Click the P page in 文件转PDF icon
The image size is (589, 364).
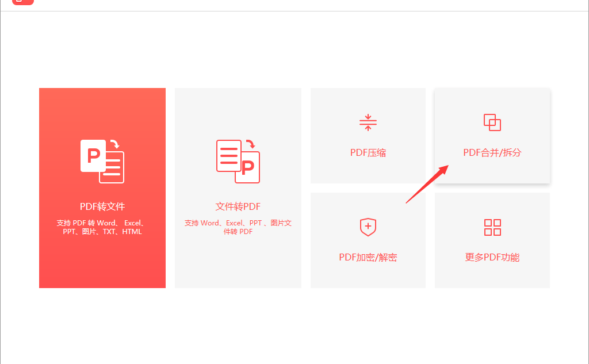247,167
